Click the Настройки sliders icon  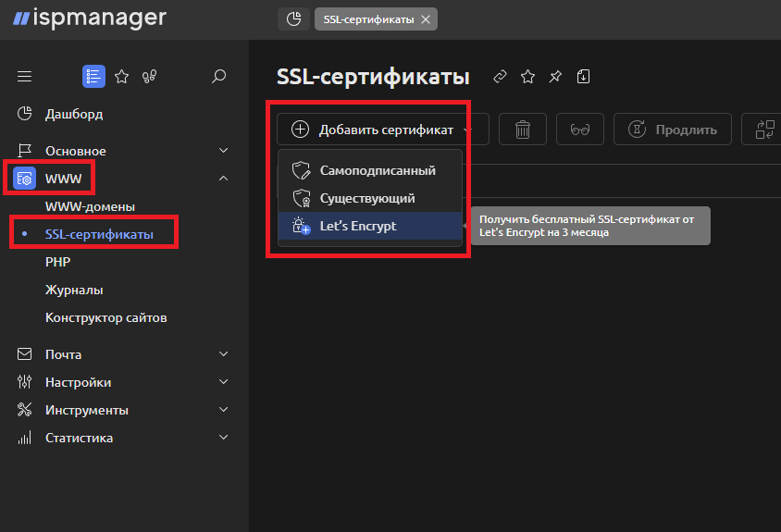coord(24,382)
